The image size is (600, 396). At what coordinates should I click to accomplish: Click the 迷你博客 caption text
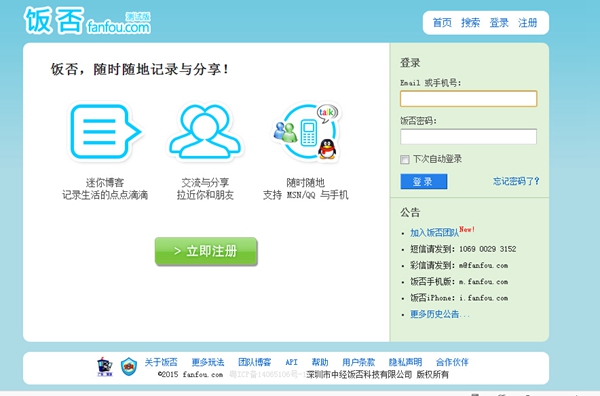(104, 183)
